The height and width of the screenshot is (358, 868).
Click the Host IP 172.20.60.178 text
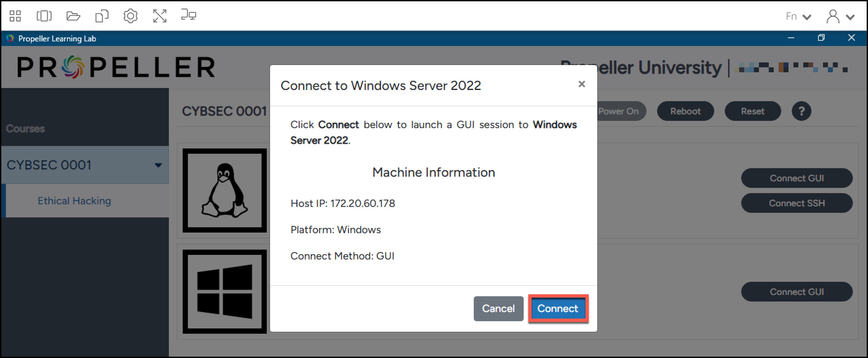343,203
